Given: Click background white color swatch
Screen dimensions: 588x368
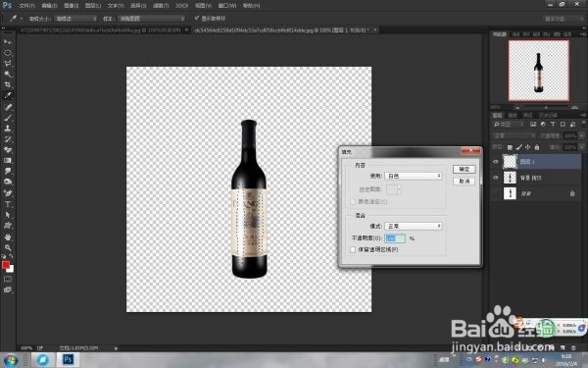Looking at the screenshot, I should tap(11, 270).
